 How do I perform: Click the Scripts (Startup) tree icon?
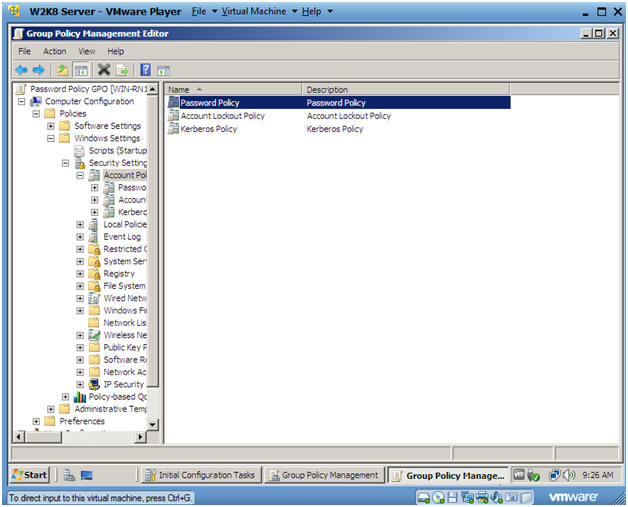coord(80,151)
